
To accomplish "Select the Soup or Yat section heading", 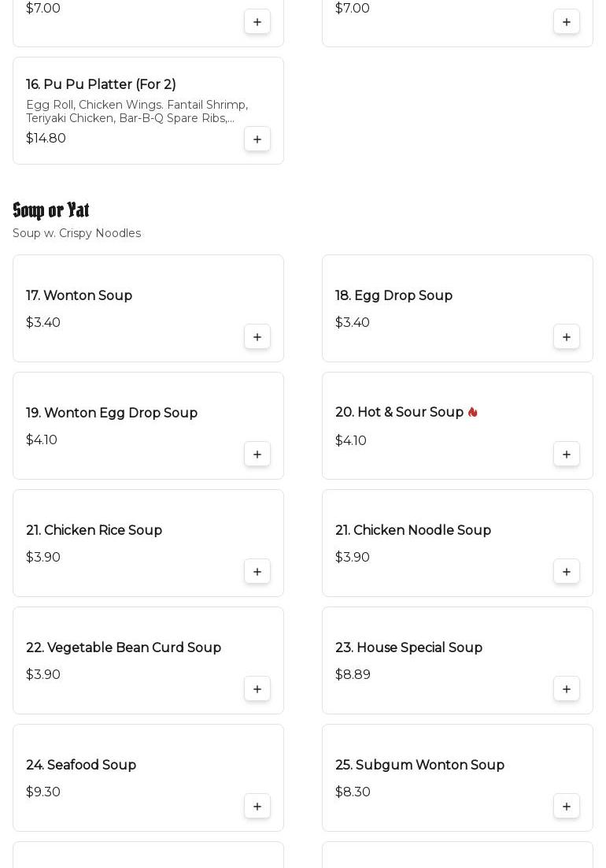I will [51, 210].
